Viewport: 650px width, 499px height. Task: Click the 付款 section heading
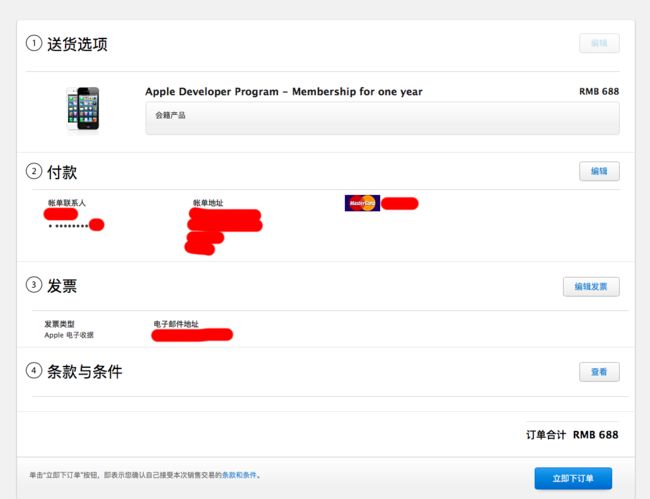coord(62,172)
